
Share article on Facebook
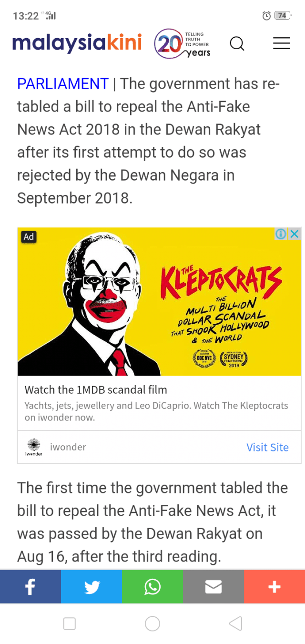click(x=30, y=587)
